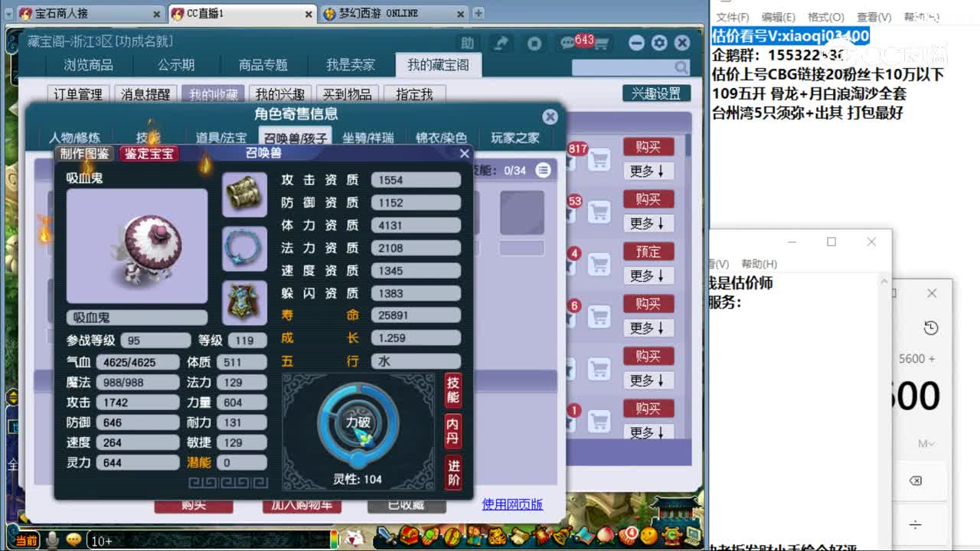Open the pet's first equipment slot, the armlet
This screenshot has width=980, height=551.
[244, 194]
